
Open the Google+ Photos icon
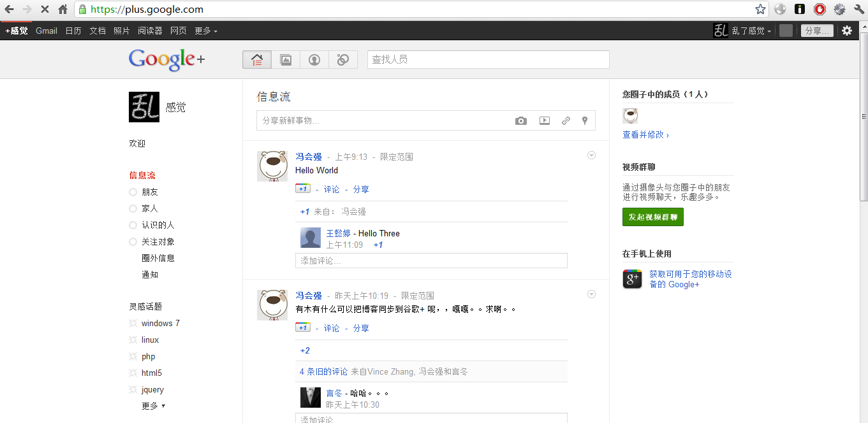(x=286, y=60)
